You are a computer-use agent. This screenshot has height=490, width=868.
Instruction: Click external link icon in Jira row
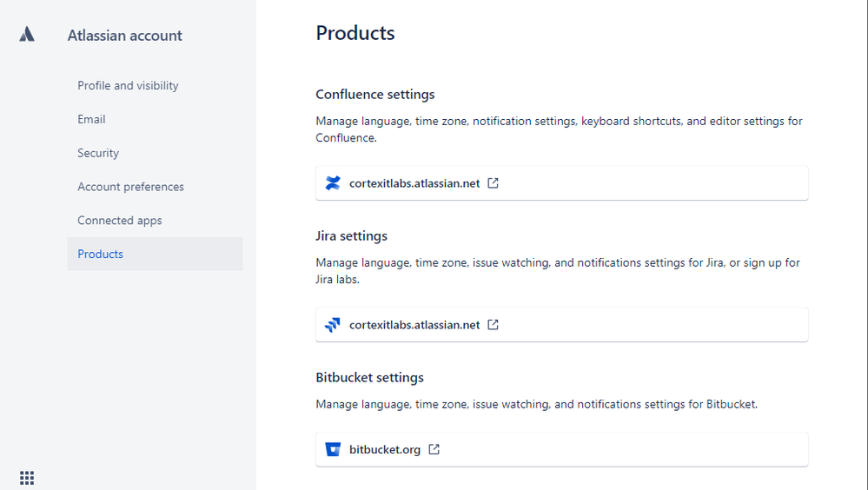(x=493, y=325)
